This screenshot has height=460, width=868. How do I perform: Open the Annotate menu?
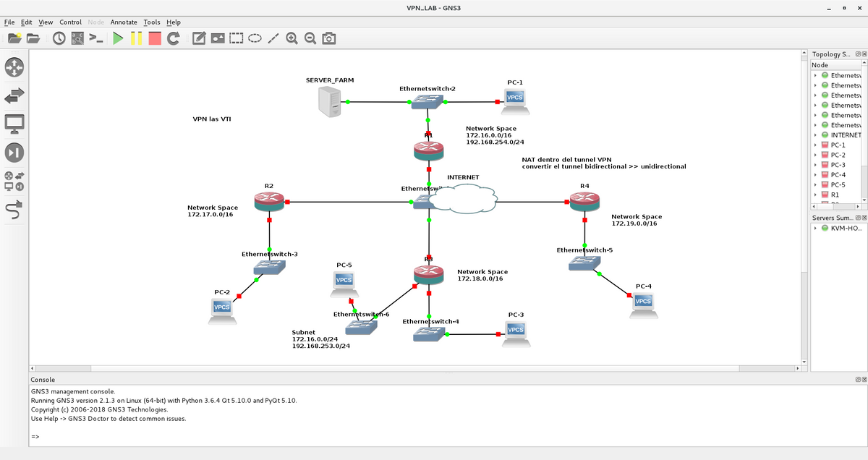(124, 22)
